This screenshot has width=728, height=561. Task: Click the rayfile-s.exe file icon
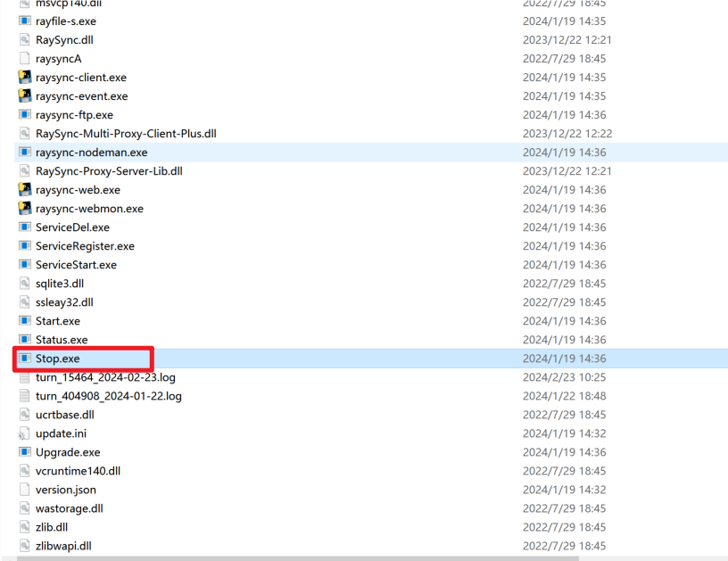coord(25,21)
